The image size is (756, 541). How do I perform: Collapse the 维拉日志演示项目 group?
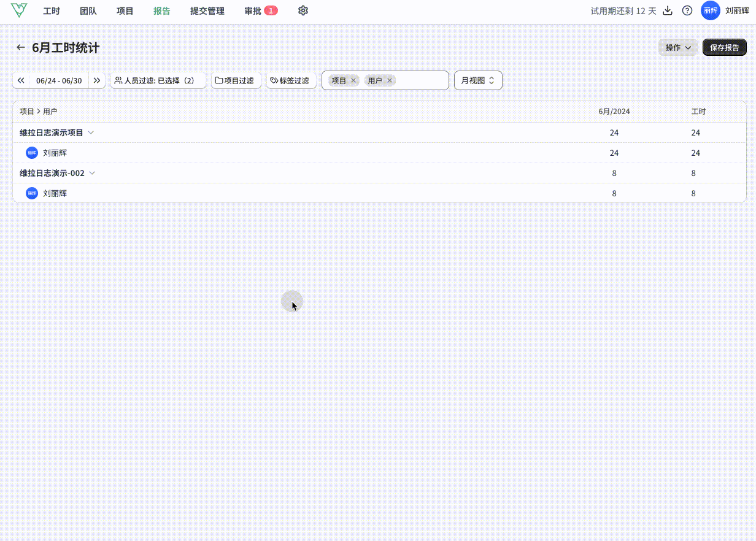coord(91,132)
